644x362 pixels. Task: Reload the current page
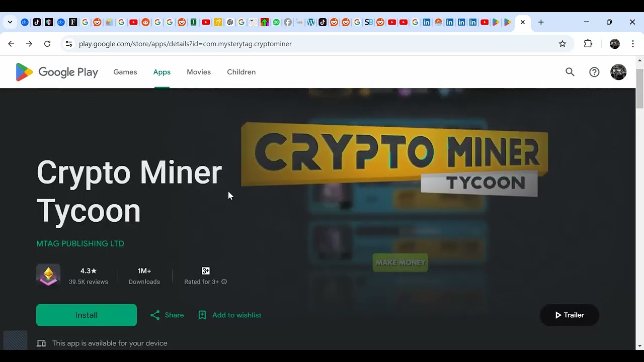click(47, 44)
